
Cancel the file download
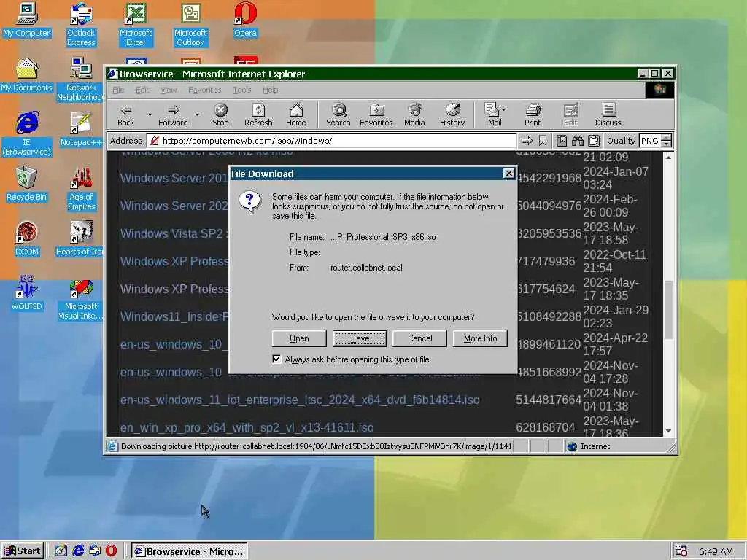(x=419, y=338)
